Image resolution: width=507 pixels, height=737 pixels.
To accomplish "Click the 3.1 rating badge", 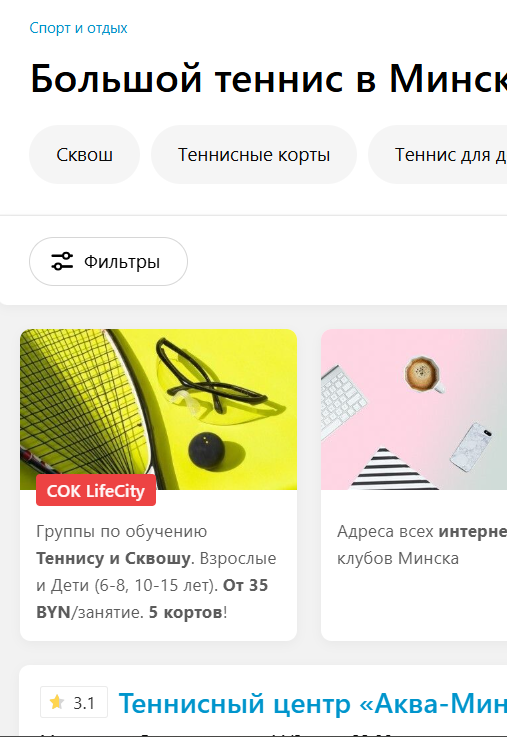I will tap(74, 702).
